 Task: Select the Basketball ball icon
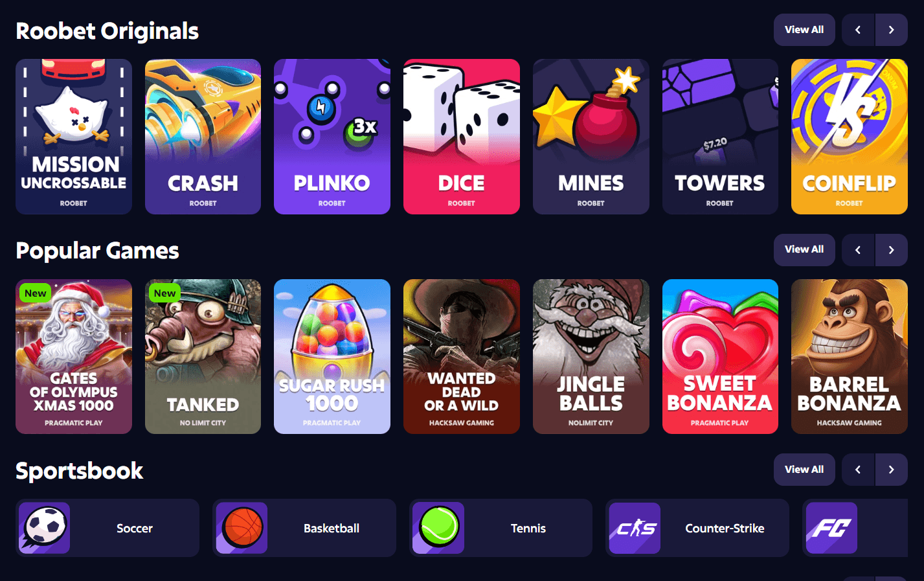click(242, 528)
